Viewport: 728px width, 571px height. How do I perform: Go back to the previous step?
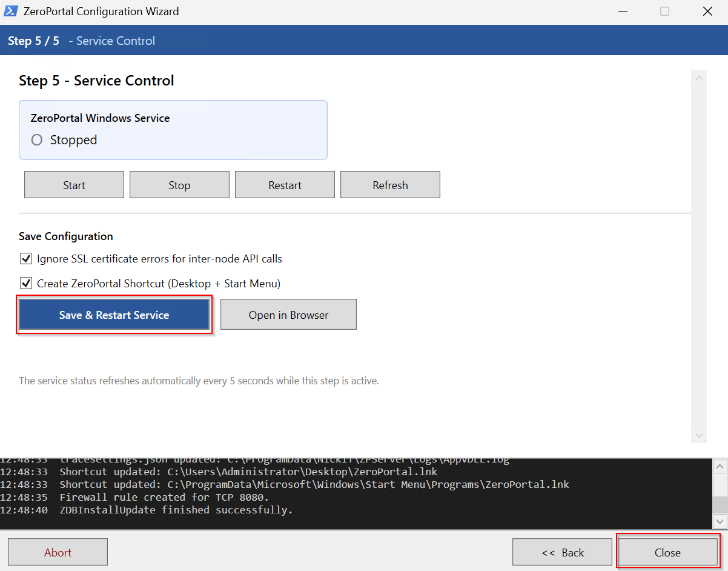[x=562, y=552]
